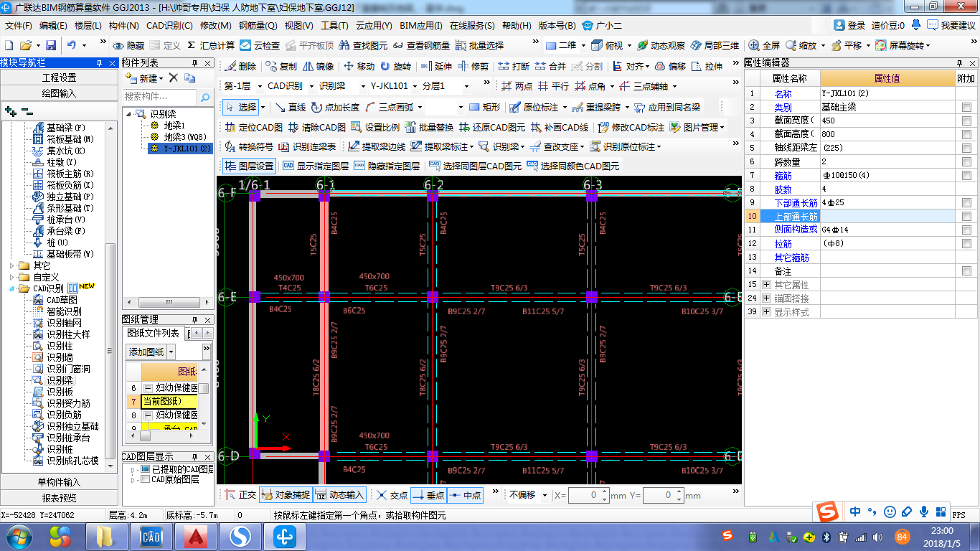Click 清除CAD图 clear CAD drawing
Viewport: 980px width, 551px height.
316,127
